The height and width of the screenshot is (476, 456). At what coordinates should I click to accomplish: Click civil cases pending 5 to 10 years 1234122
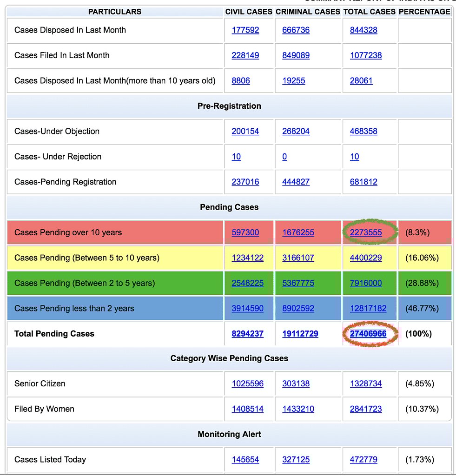pyautogui.click(x=248, y=258)
